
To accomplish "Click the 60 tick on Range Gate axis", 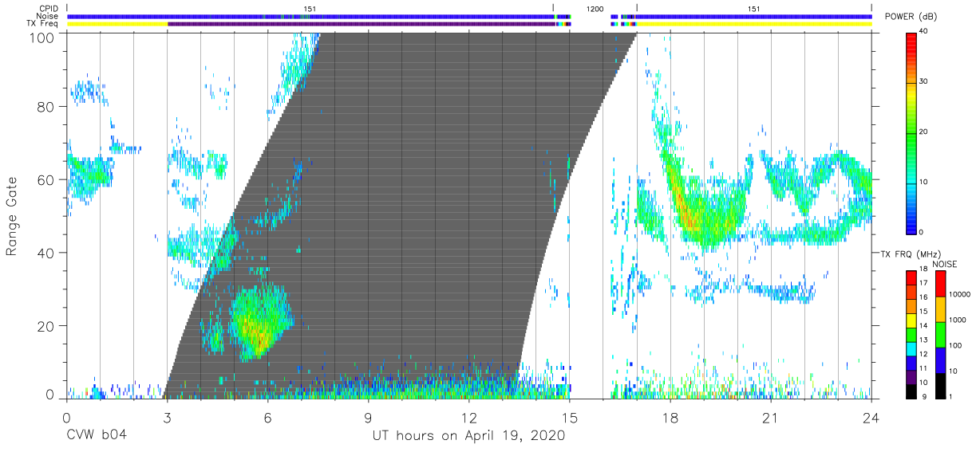I will (45, 179).
